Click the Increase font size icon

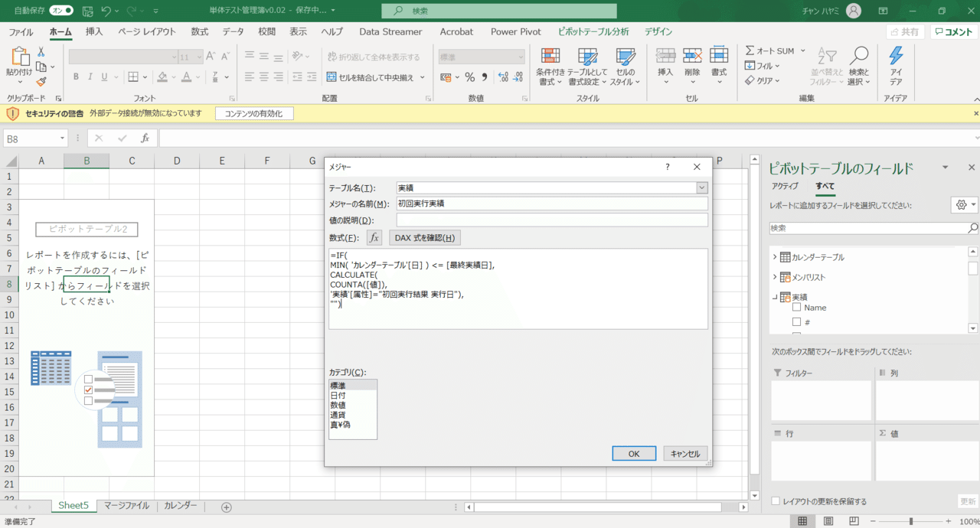click(x=210, y=57)
